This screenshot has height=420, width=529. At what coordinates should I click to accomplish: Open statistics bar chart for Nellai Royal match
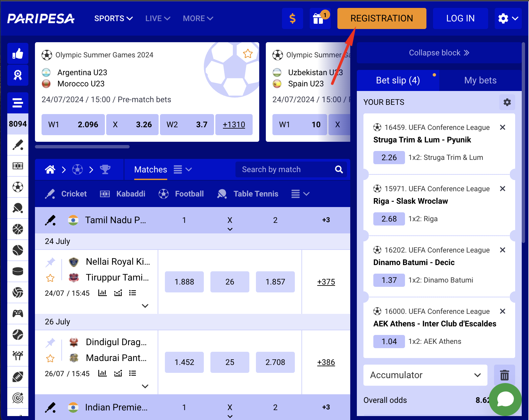tap(103, 293)
